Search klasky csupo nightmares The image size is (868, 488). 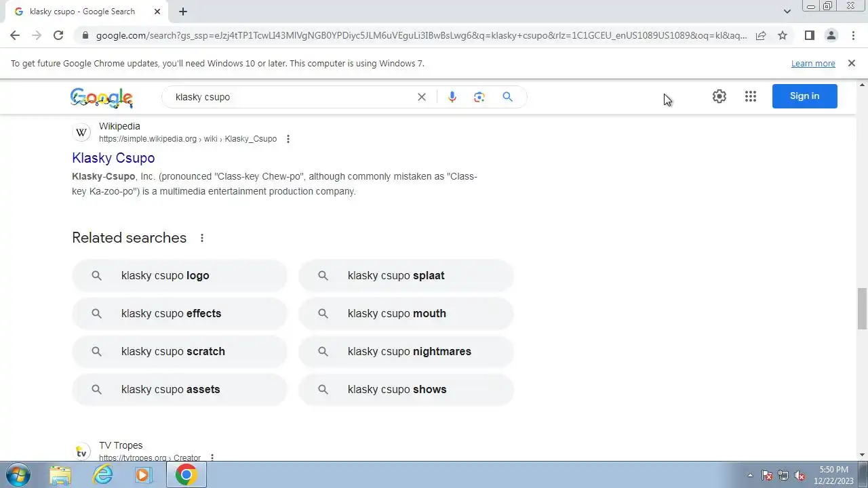pyautogui.click(x=406, y=352)
